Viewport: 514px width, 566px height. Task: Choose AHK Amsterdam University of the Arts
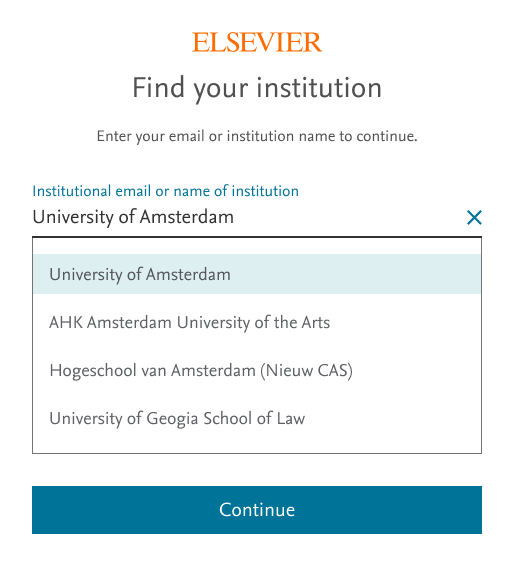257,322
